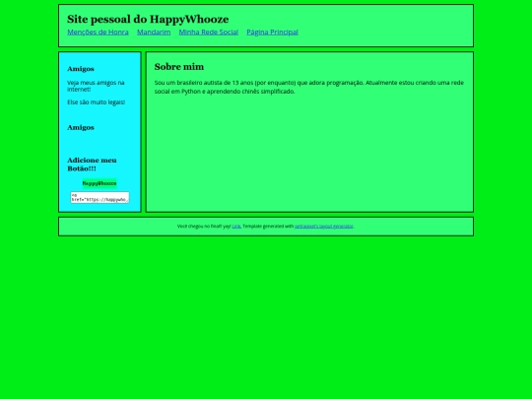Image resolution: width=532 pixels, height=399 pixels.
Task: Open Minha Rede Social link
Action: (x=208, y=32)
